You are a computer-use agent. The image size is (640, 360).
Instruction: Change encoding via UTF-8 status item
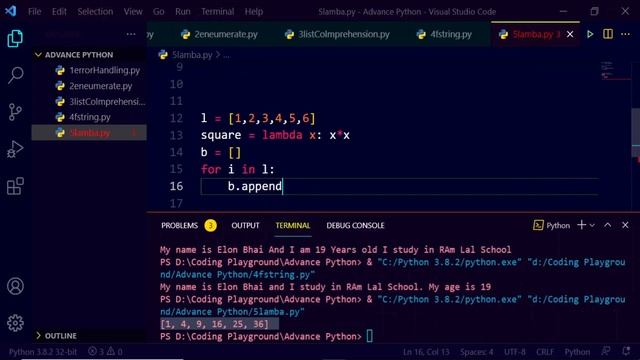515,351
